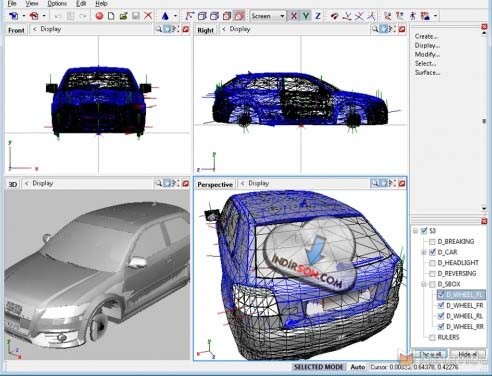
Task: Save with the floppy disk icon
Action: [136, 16]
